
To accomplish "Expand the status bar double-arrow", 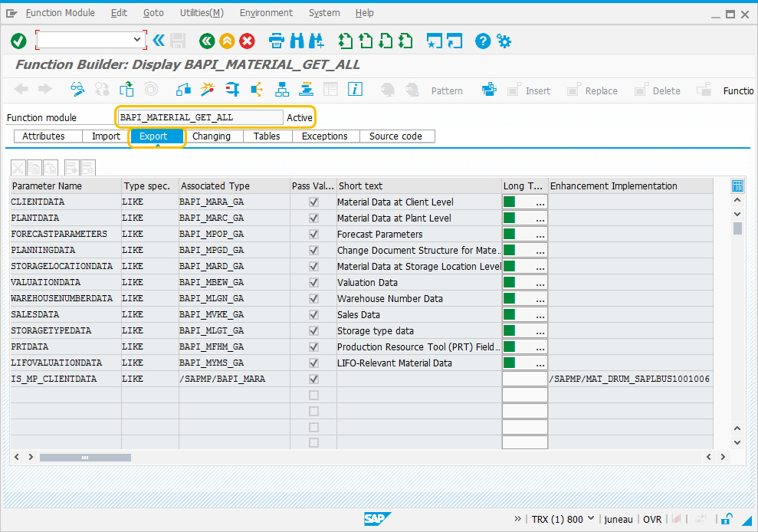I will click(518, 519).
